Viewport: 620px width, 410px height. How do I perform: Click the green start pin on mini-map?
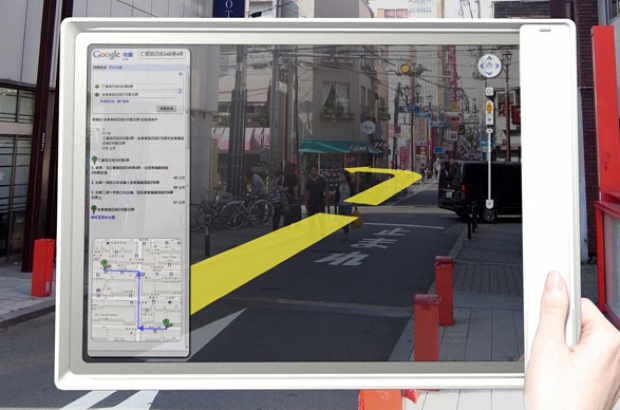[x=103, y=265]
